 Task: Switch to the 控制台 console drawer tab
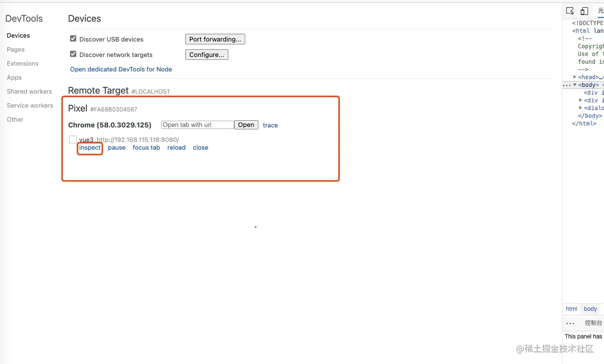point(593,323)
